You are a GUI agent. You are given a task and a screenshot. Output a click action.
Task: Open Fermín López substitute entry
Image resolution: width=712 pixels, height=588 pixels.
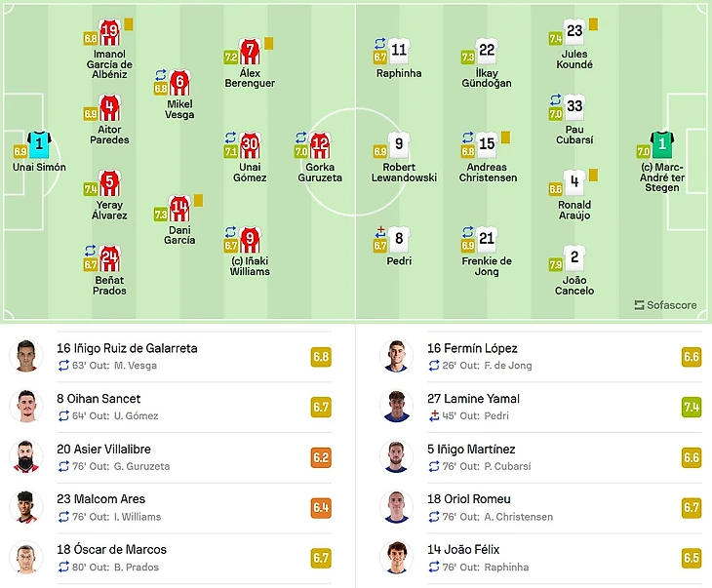pos(540,357)
